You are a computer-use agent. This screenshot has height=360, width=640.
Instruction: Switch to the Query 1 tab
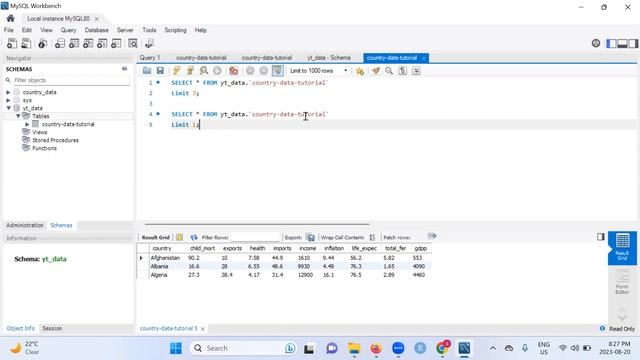pyautogui.click(x=150, y=58)
